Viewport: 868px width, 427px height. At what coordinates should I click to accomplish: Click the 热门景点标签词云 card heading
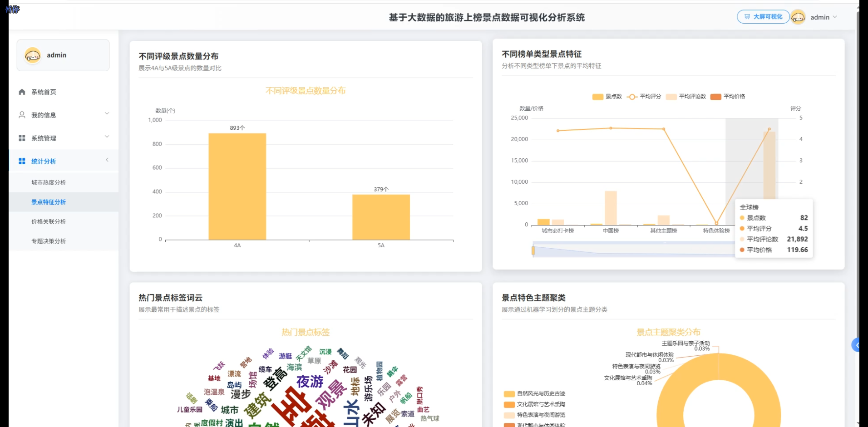(x=170, y=298)
